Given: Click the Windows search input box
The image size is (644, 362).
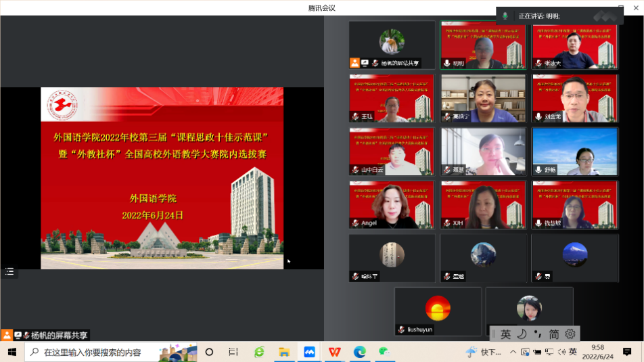Looking at the screenshot, I should [x=95, y=352].
